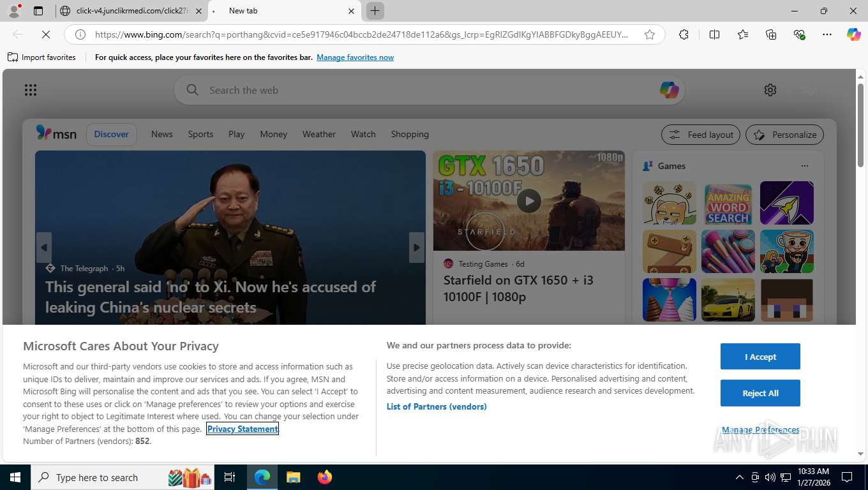Switch to the Sports tab

[x=200, y=134]
